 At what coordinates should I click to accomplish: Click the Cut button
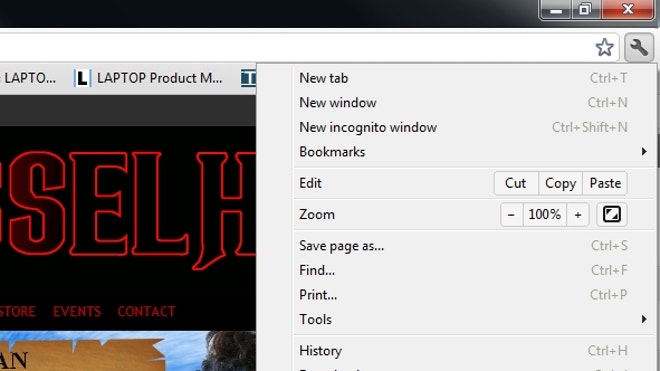pyautogui.click(x=516, y=183)
